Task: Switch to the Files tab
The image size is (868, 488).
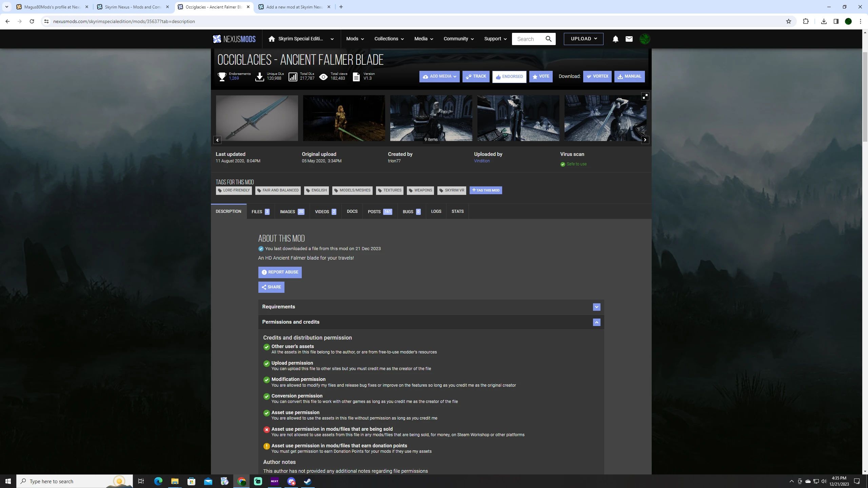Action: [260, 212]
